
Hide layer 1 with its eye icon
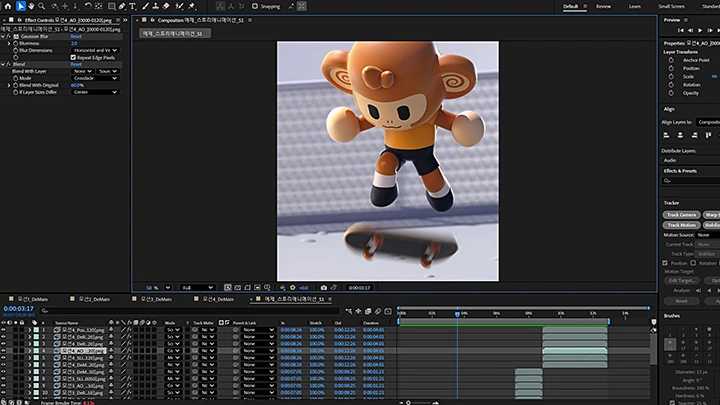pyautogui.click(x=4, y=330)
